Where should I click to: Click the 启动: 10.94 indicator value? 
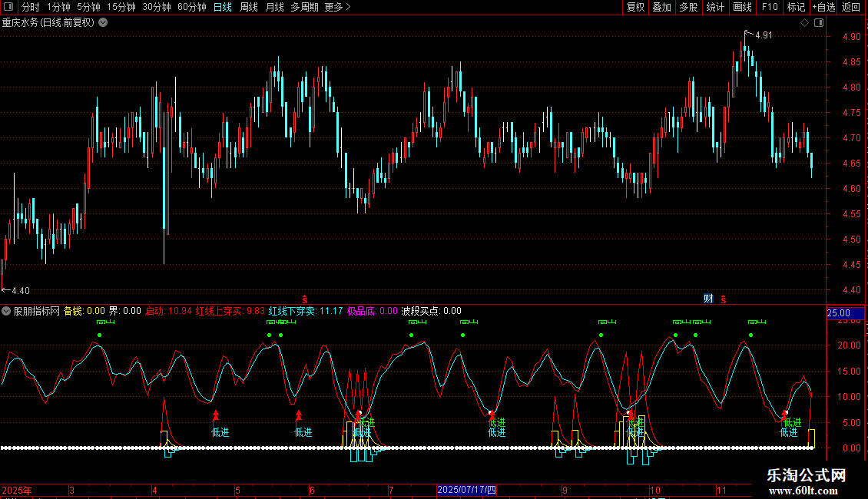(168, 312)
